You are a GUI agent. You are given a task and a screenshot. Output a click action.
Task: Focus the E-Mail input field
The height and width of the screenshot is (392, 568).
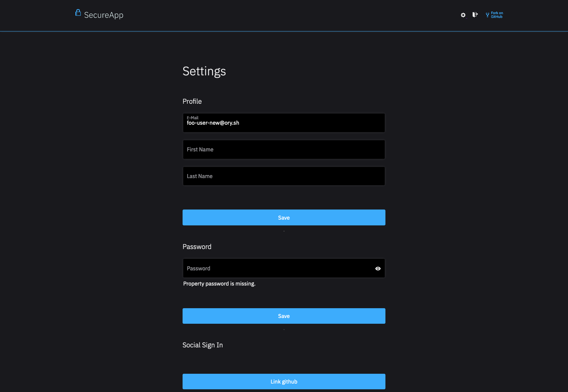pos(284,123)
